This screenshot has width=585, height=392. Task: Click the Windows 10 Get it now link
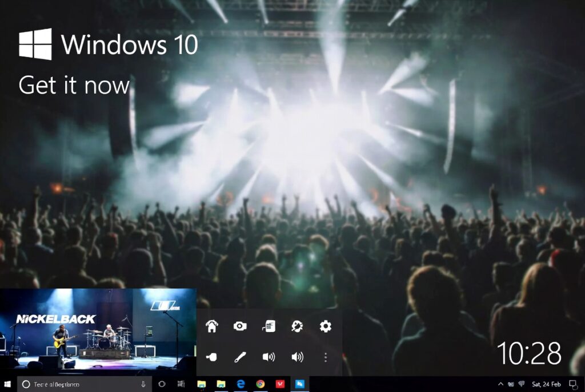(74, 86)
